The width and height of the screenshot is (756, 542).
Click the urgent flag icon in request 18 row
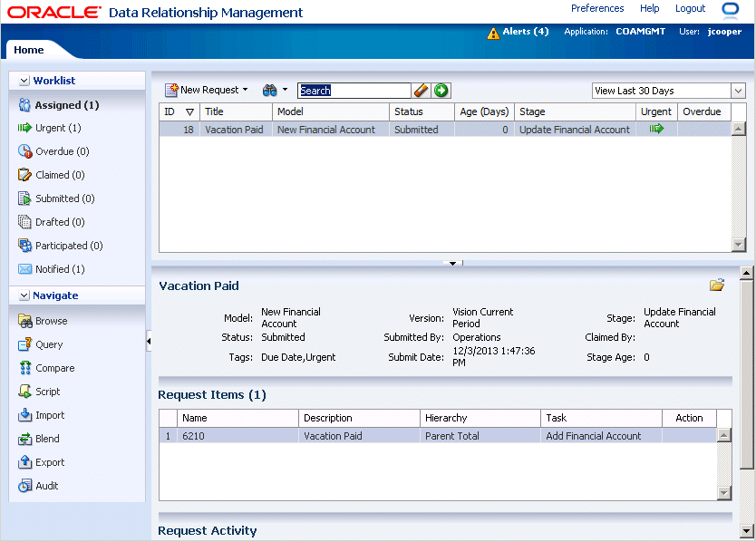(x=656, y=129)
